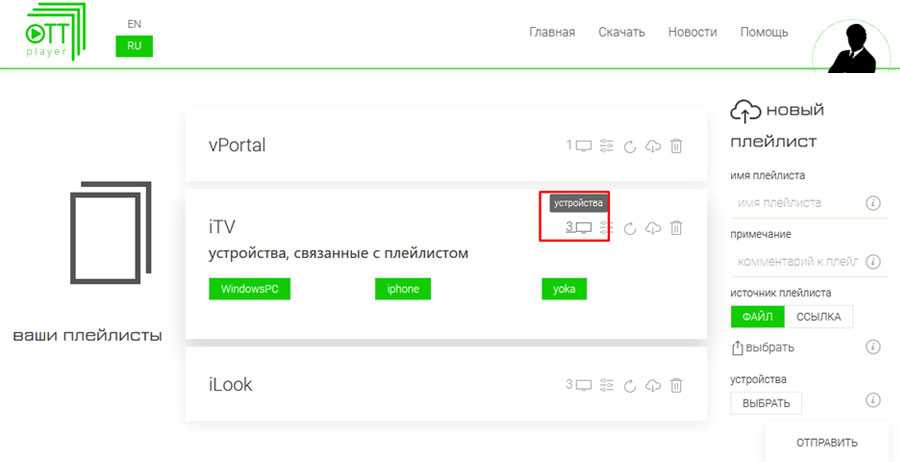Select ФАЙЛ as playlist source
Image resolution: width=900 pixels, height=462 pixels.
(757, 317)
